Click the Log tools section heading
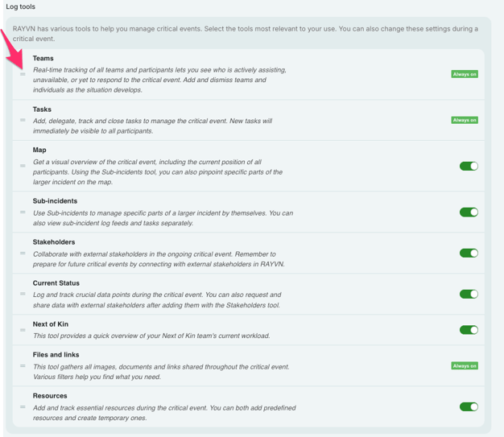 pos(20,6)
